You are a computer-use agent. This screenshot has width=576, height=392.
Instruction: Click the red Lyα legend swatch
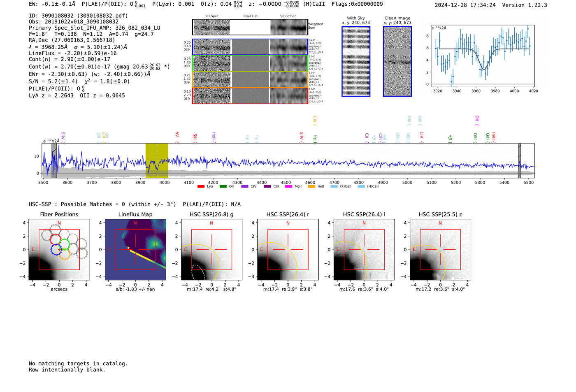201,187
